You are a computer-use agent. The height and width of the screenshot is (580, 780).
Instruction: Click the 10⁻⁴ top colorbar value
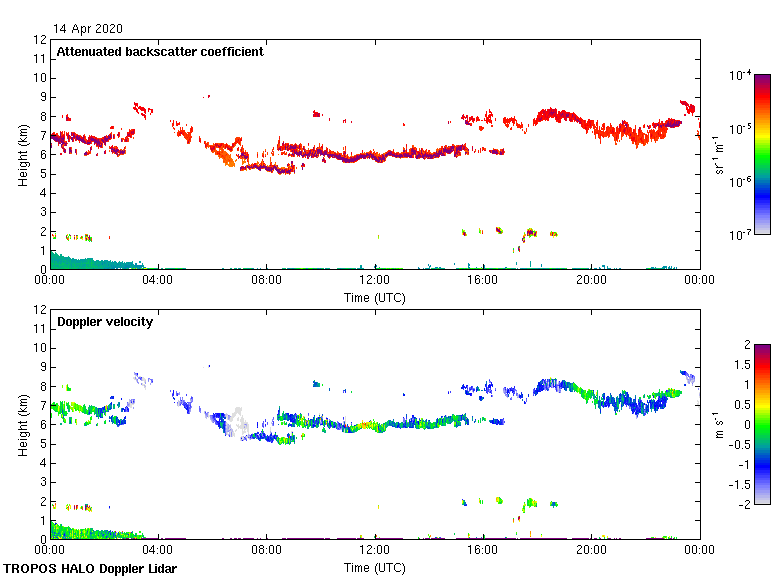pos(741,75)
